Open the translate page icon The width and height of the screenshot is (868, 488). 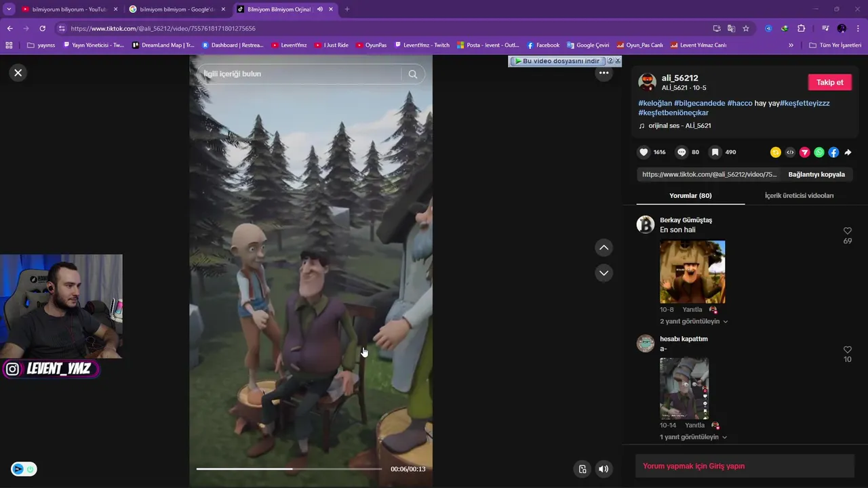pos(731,28)
